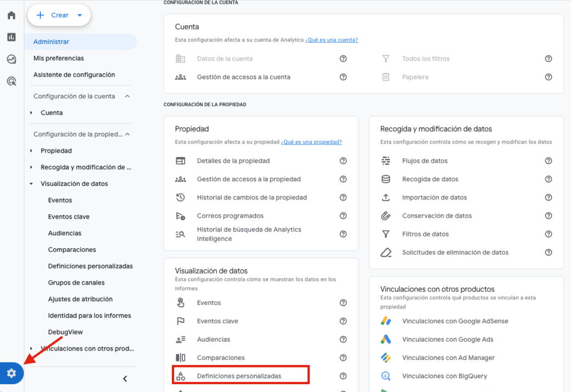Open the Home icon in the left rail

tap(11, 15)
